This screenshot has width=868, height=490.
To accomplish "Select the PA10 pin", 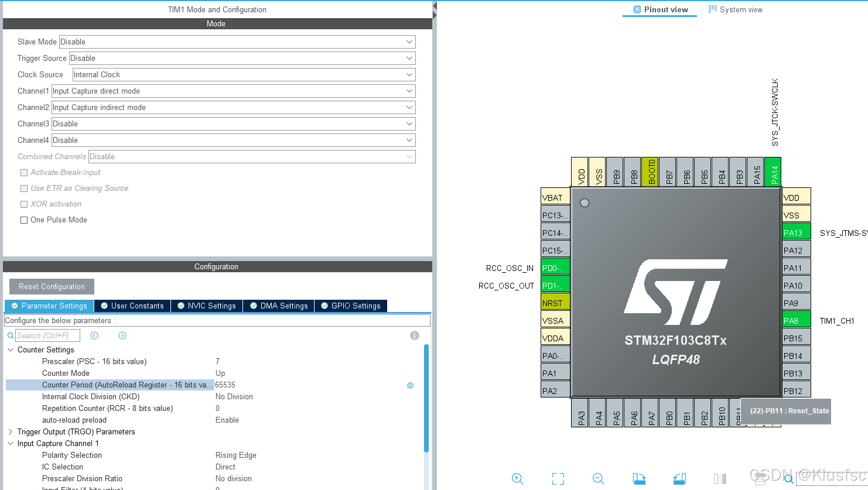I will [x=796, y=285].
